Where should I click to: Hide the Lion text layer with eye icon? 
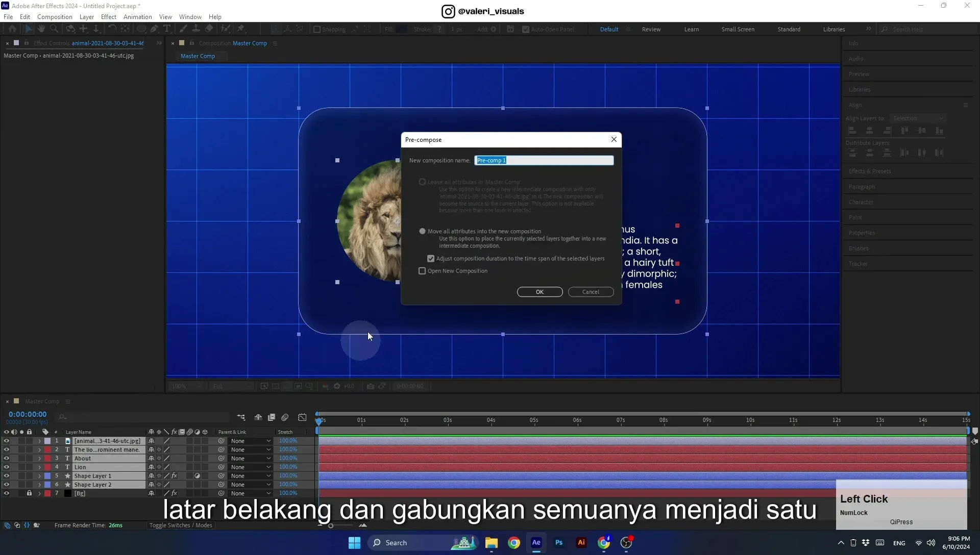click(x=7, y=467)
